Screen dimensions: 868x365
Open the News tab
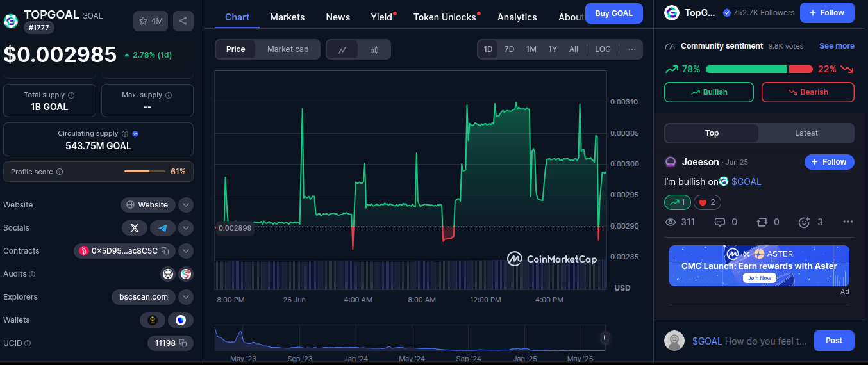click(338, 17)
